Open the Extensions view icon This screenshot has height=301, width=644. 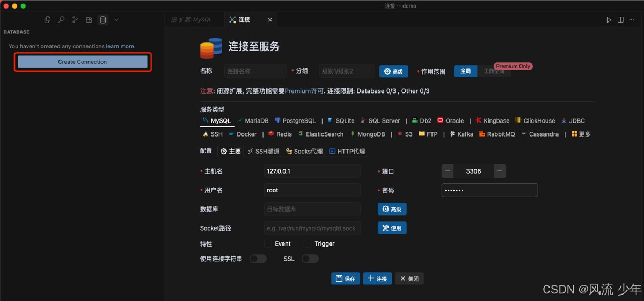click(x=89, y=20)
